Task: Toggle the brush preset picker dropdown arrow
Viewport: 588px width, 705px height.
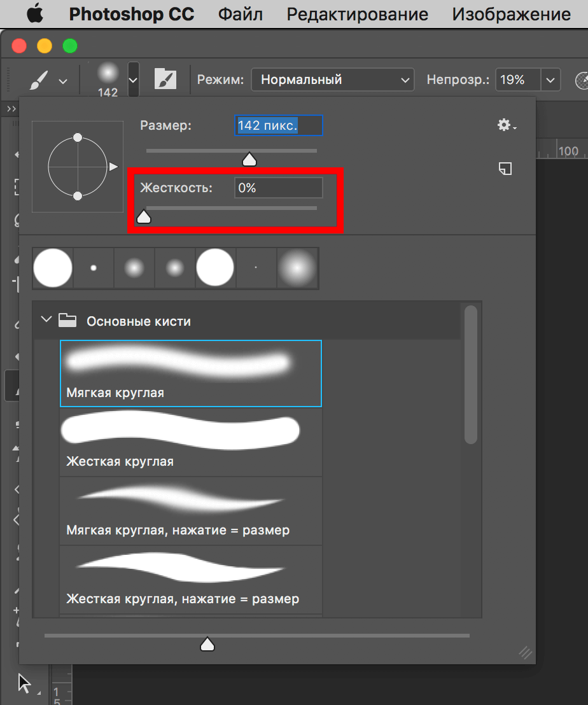Action: [x=133, y=80]
